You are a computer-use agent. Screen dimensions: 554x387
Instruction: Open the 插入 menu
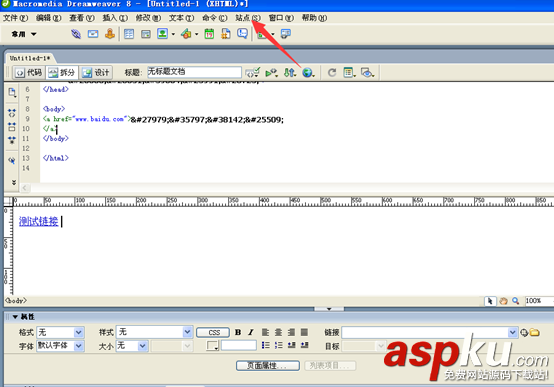click(115, 18)
